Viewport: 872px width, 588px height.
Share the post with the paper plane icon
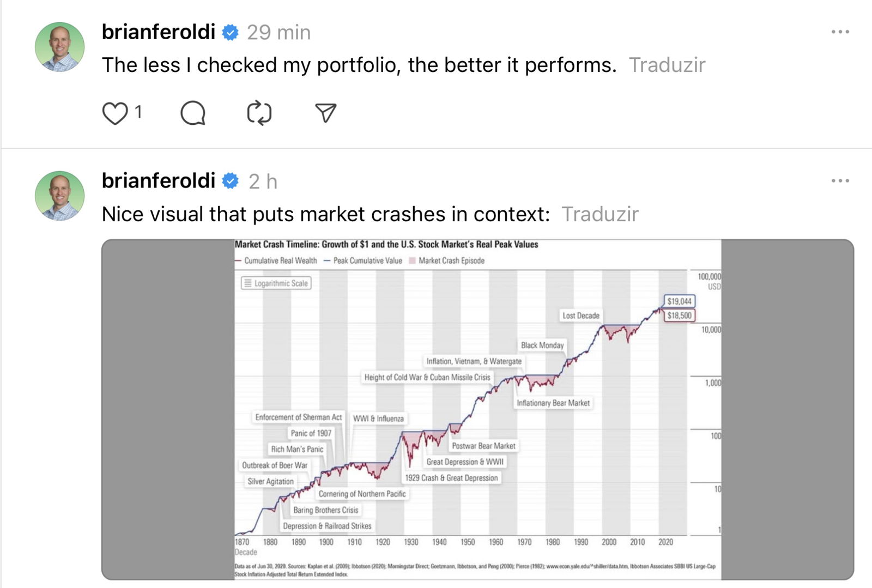(325, 113)
